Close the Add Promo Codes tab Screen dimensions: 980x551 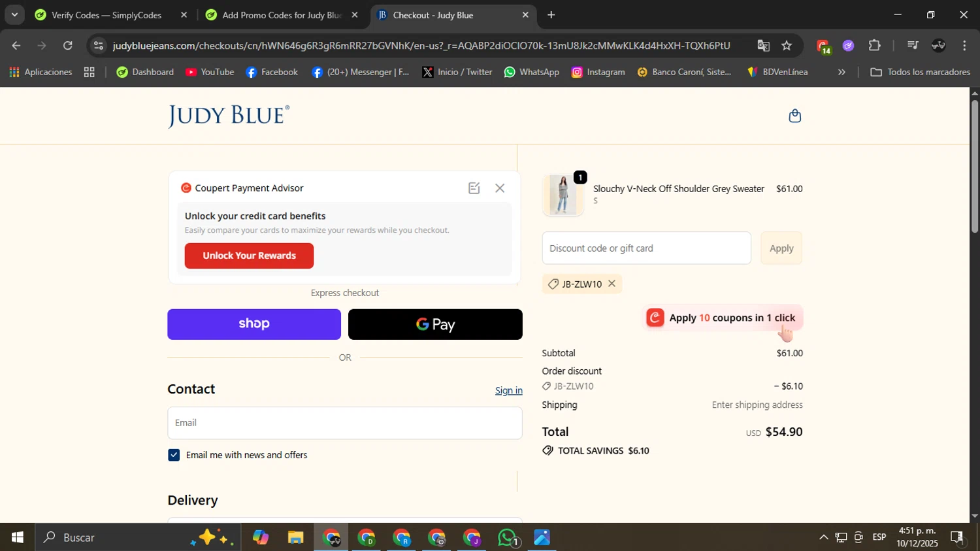click(355, 14)
